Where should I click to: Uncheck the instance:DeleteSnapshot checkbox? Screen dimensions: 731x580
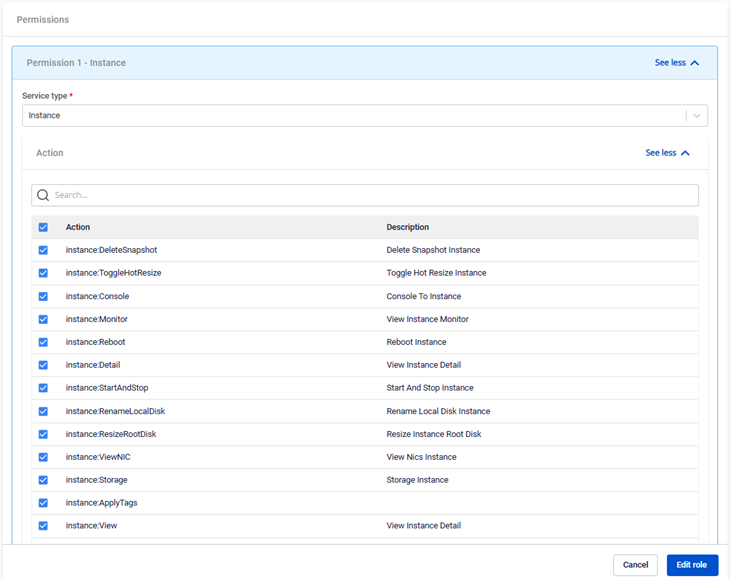click(43, 250)
